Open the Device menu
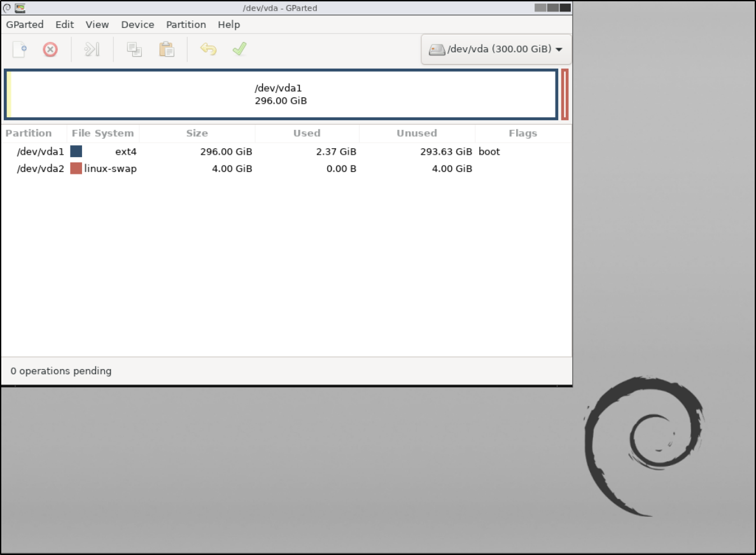This screenshot has height=555, width=756. (x=137, y=25)
